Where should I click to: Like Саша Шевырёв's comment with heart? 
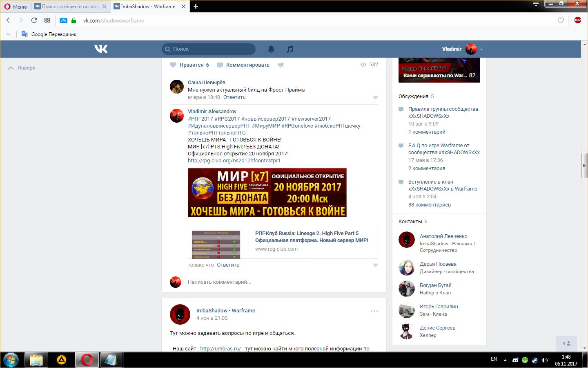tap(375, 97)
